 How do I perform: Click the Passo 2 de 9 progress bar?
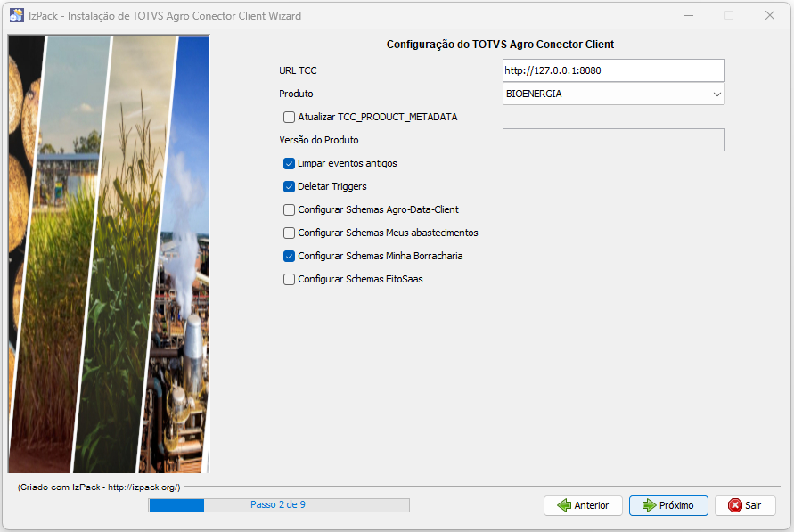(x=279, y=504)
